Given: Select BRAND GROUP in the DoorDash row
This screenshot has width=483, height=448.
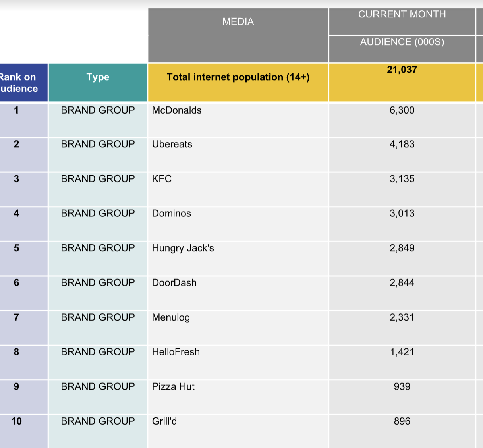Looking at the screenshot, I should [98, 282].
